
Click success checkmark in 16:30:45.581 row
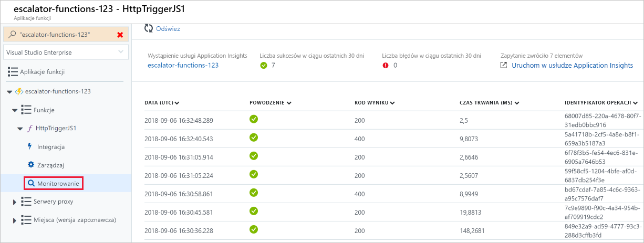(254, 210)
